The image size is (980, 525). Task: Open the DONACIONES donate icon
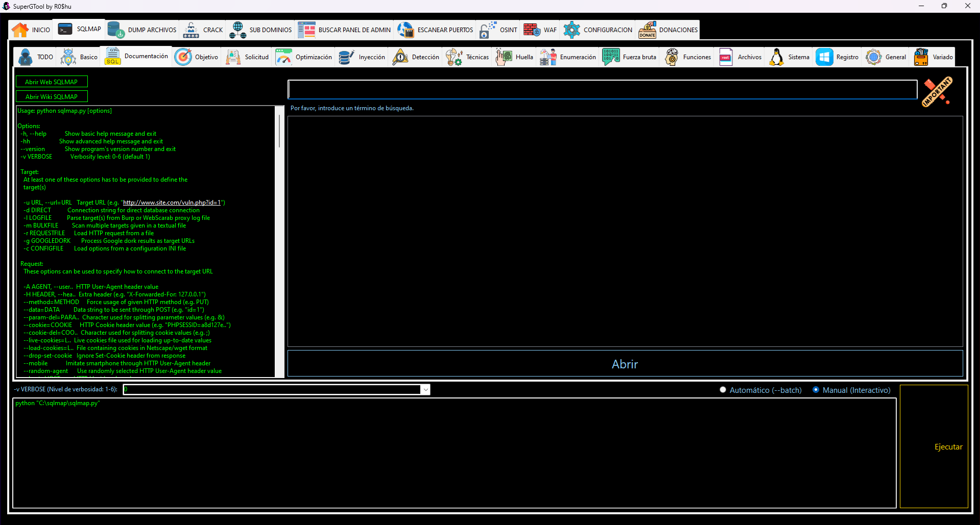(x=647, y=30)
